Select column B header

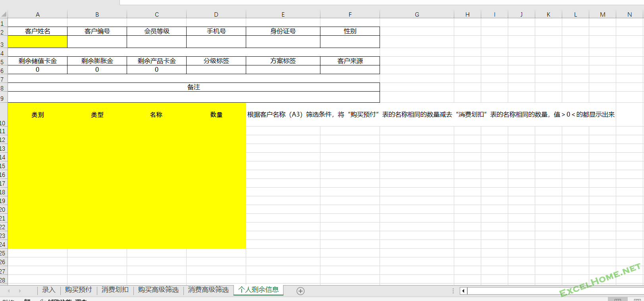coord(97,14)
